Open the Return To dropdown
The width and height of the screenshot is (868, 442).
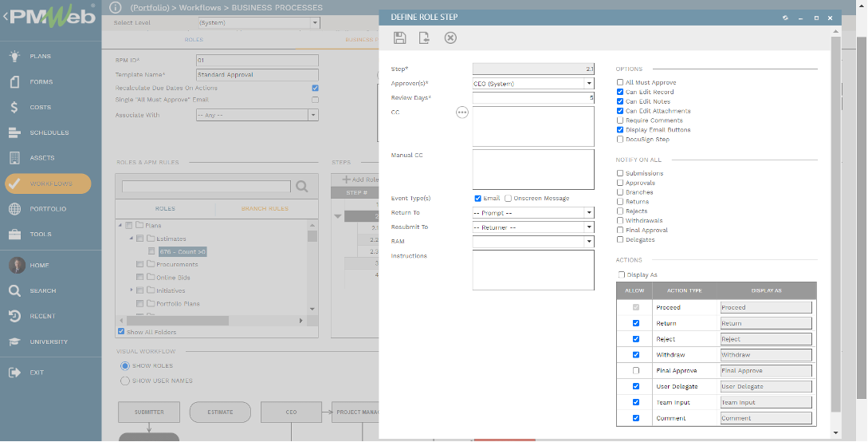(589, 213)
